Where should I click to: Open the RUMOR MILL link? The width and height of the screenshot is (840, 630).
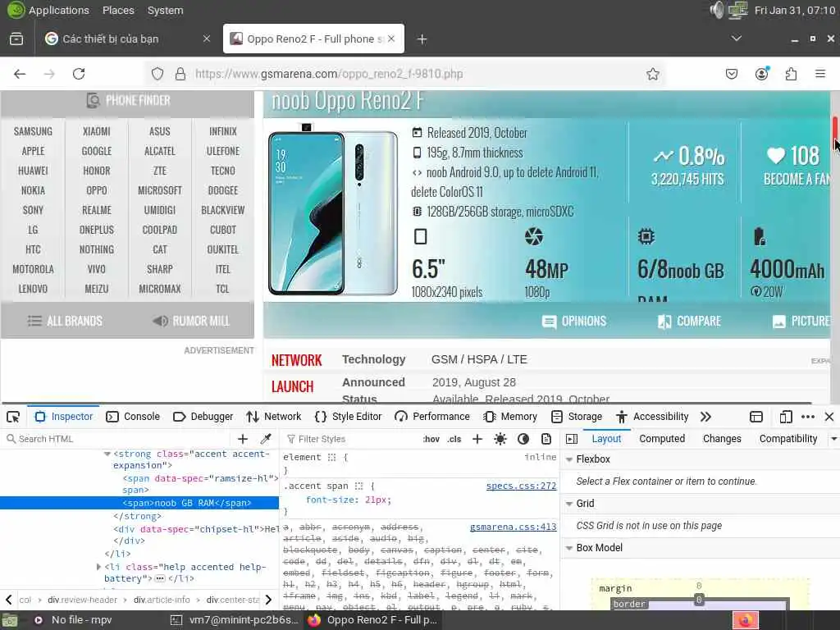(191, 322)
